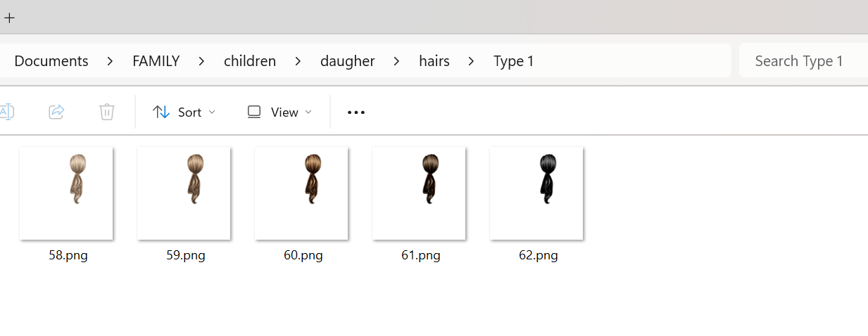This screenshot has width=868, height=336.
Task: Click the file name 58.png
Action: (68, 255)
